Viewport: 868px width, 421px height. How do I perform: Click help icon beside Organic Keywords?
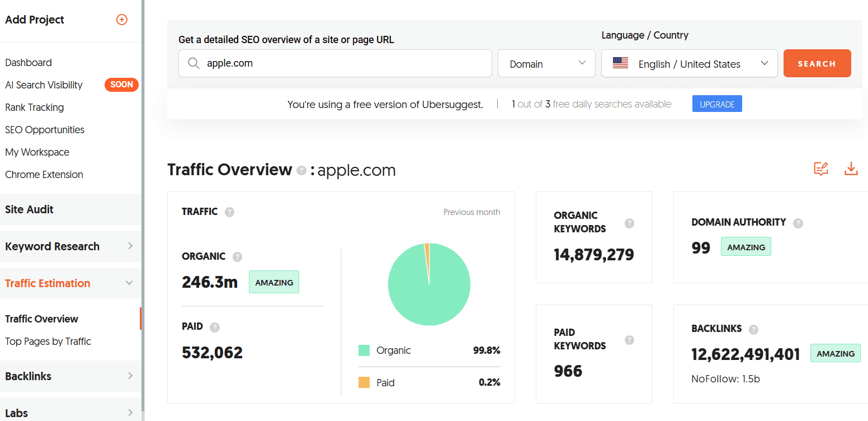[629, 223]
